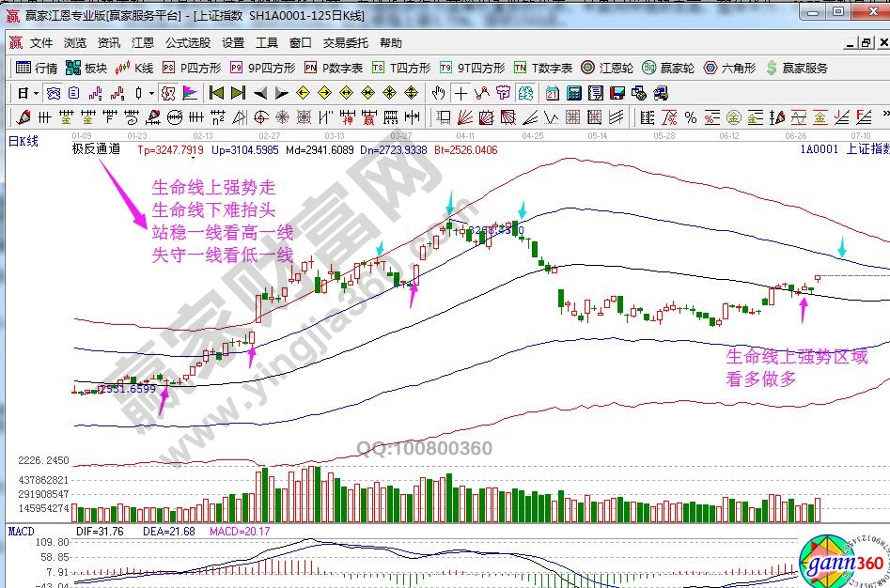The width and height of the screenshot is (890, 588).
Task: Click the hand pan tool icon
Action: (438, 93)
